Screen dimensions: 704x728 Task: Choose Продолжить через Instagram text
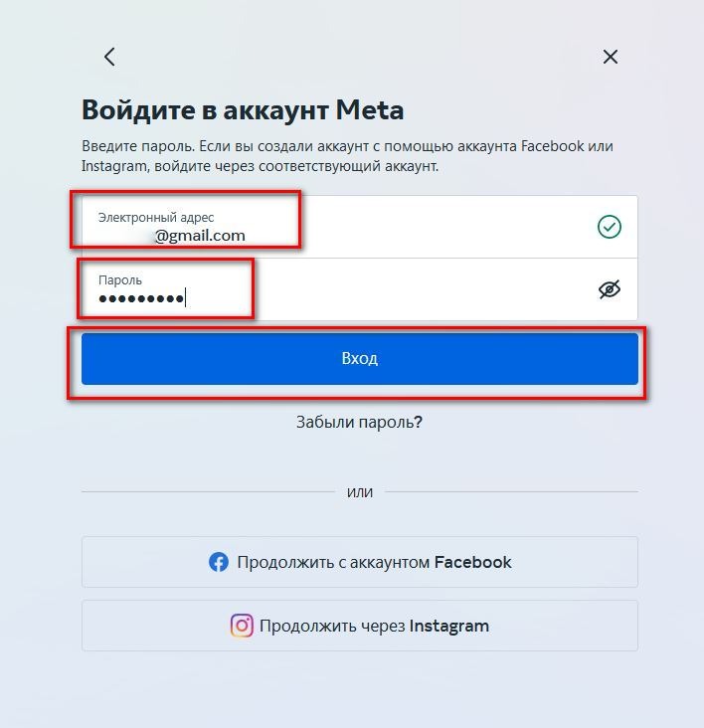pos(374,626)
